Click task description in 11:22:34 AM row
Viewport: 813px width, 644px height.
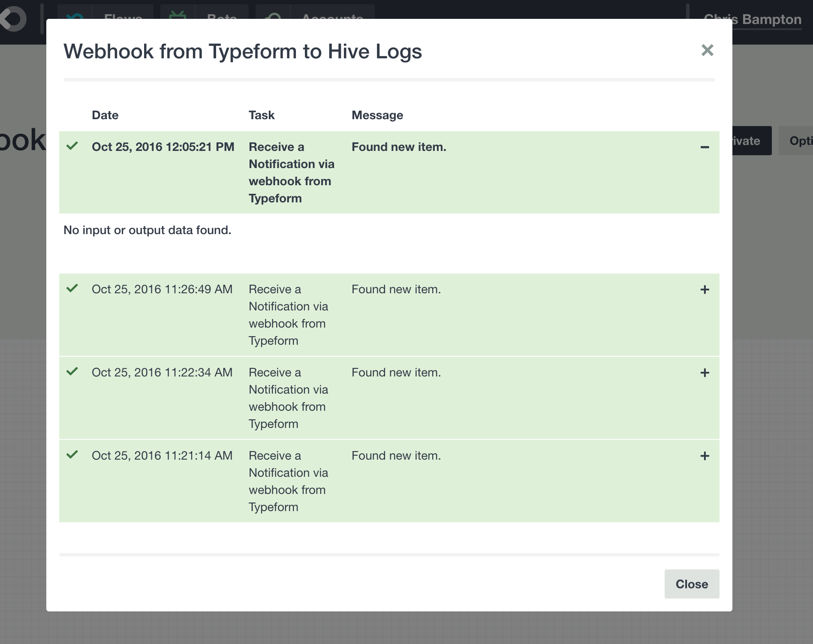point(289,398)
